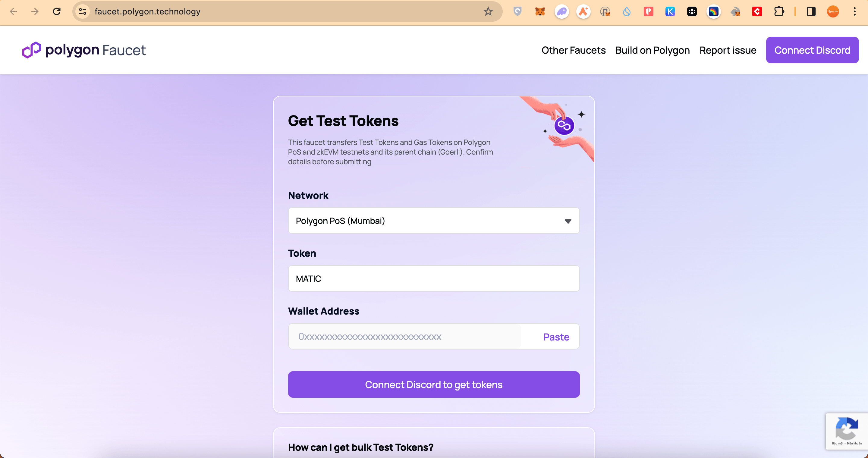Viewport: 868px width, 458px height.
Task: Expand the Network dropdown
Action: 434,221
